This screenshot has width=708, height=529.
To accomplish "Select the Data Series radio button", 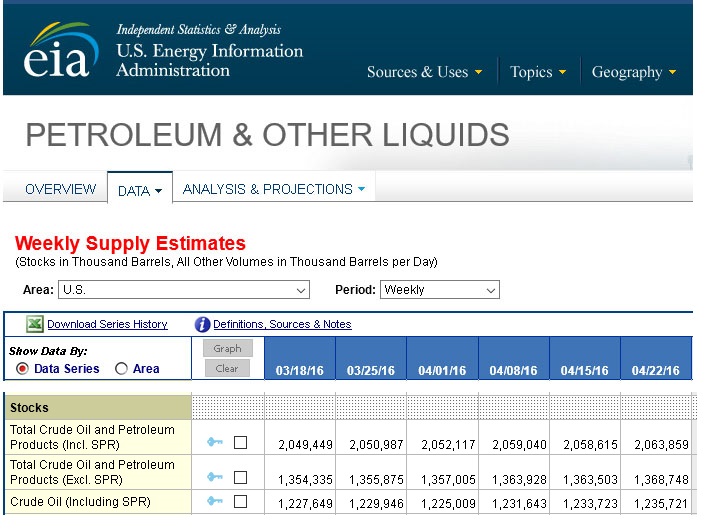I will 23,369.
